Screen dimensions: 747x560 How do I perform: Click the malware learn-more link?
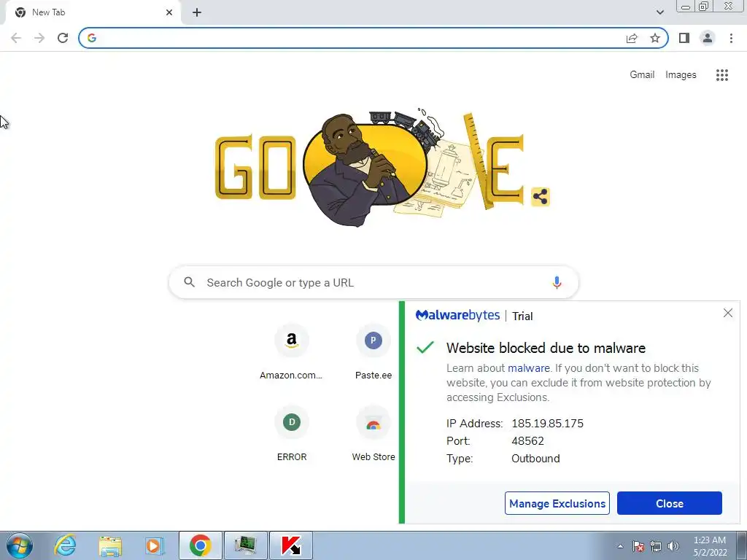[x=528, y=368]
